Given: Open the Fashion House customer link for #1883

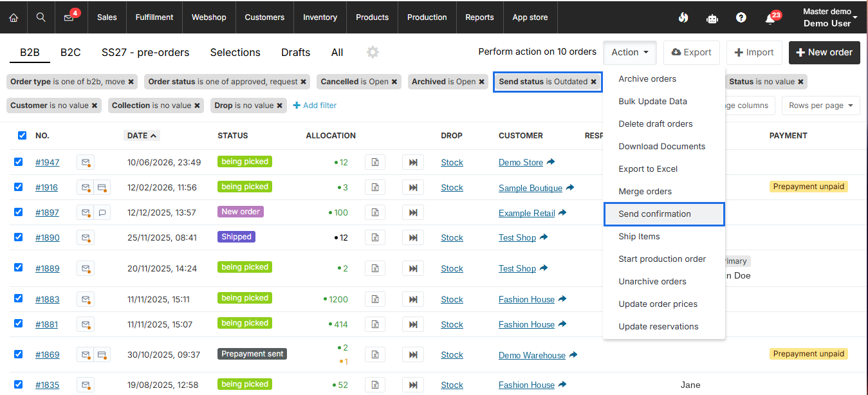Looking at the screenshot, I should (x=526, y=299).
